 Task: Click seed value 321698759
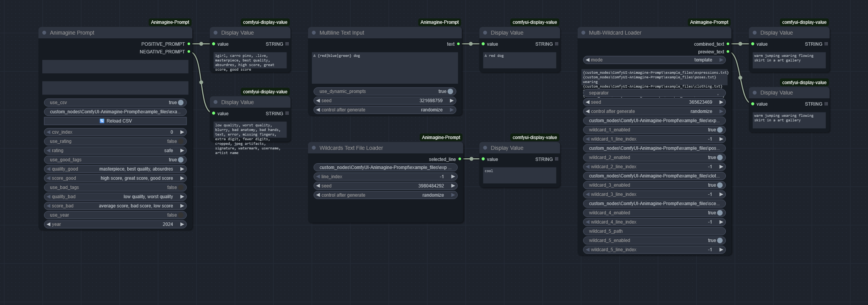pos(431,101)
